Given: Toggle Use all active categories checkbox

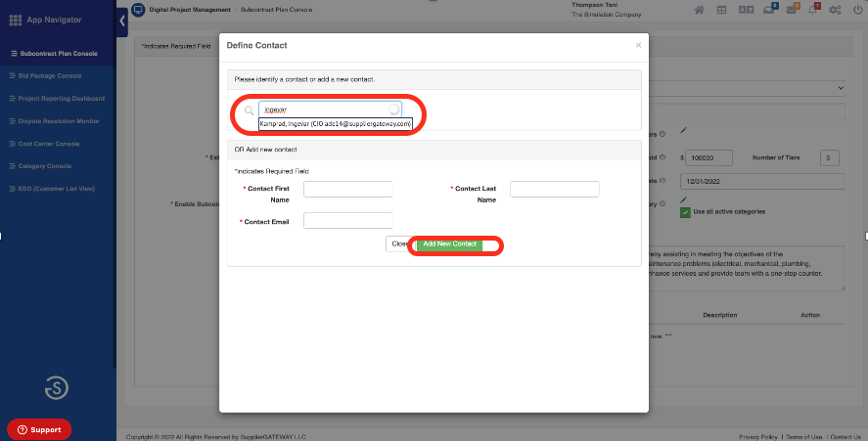Looking at the screenshot, I should pos(685,211).
